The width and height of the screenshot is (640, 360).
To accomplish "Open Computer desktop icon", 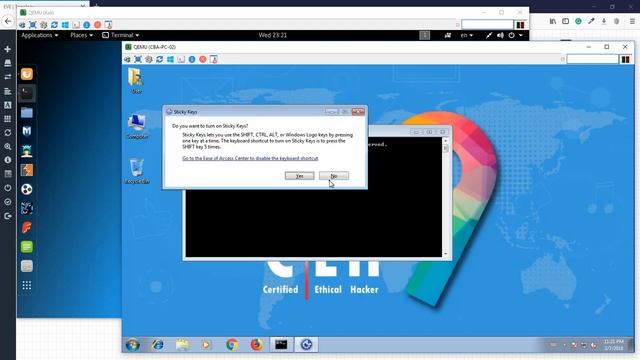I will point(137,127).
